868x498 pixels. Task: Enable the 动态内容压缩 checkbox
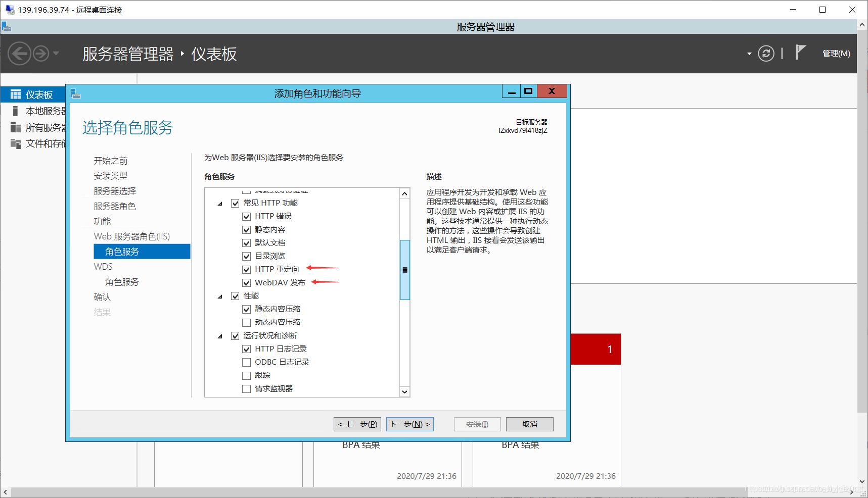tap(247, 322)
